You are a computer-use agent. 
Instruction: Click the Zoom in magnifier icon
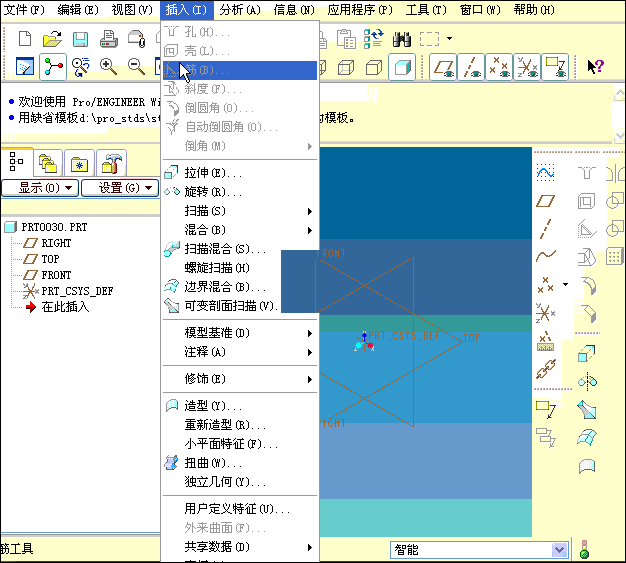pyautogui.click(x=108, y=67)
